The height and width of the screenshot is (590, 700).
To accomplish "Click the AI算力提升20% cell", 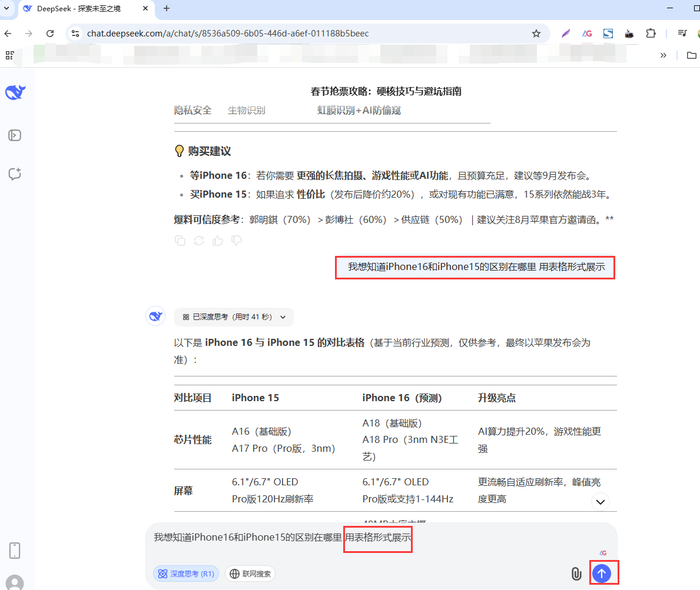I will (x=539, y=440).
